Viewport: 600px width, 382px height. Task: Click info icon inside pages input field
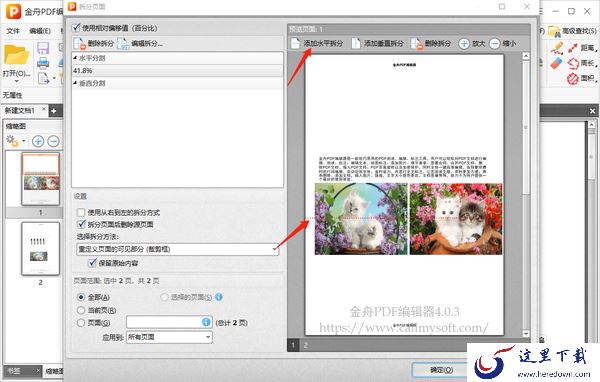pyautogui.click(x=206, y=322)
